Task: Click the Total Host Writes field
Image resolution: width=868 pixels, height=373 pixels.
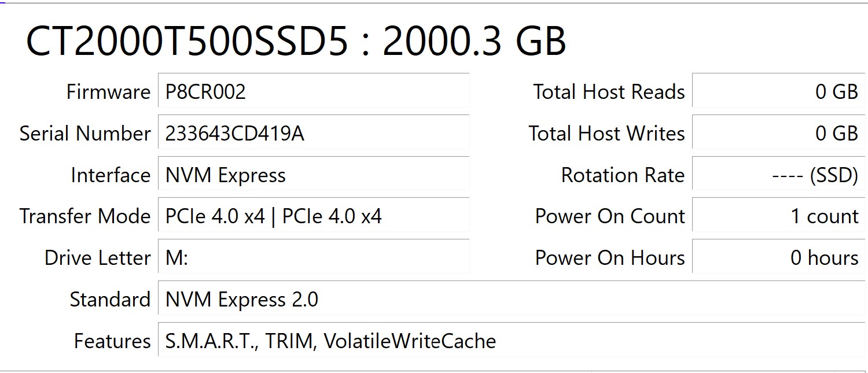Action: point(775,133)
